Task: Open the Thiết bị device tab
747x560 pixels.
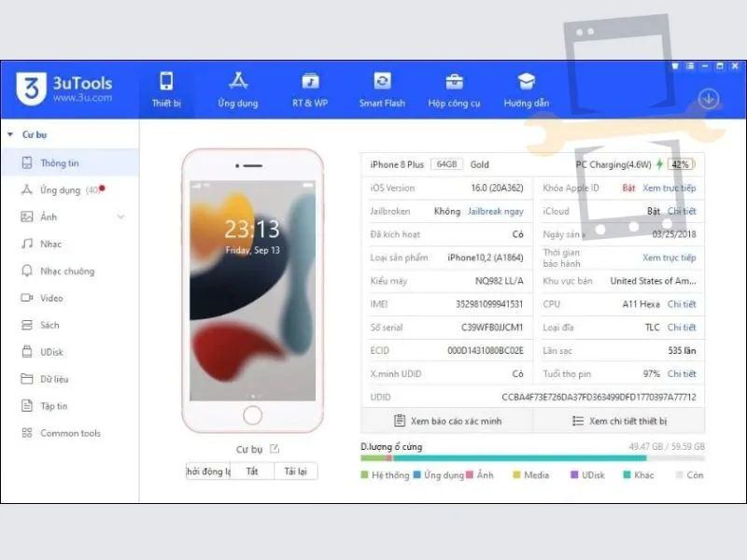Action: click(166, 90)
